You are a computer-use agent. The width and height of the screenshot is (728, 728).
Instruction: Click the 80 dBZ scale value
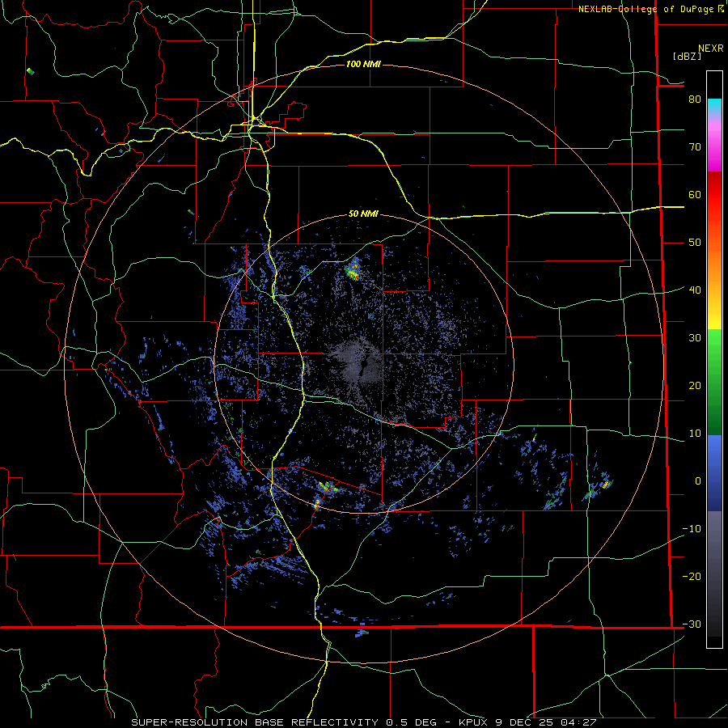[695, 99]
